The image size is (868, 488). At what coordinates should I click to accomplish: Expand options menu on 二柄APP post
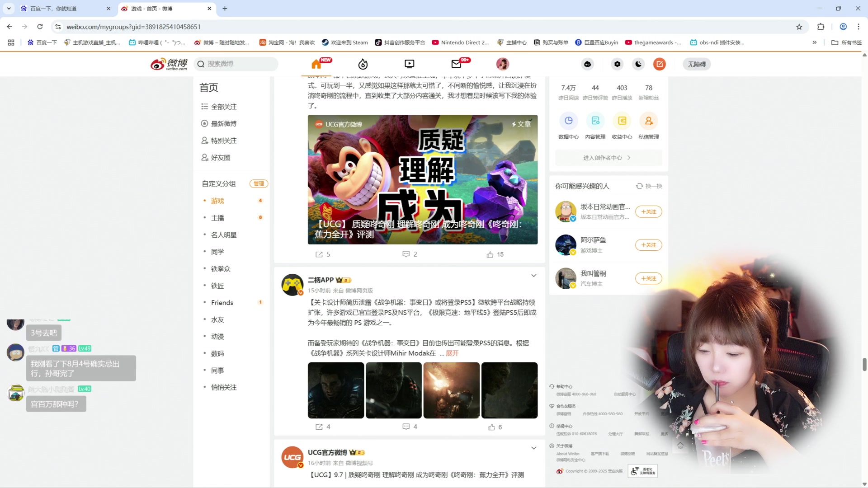pyautogui.click(x=533, y=276)
